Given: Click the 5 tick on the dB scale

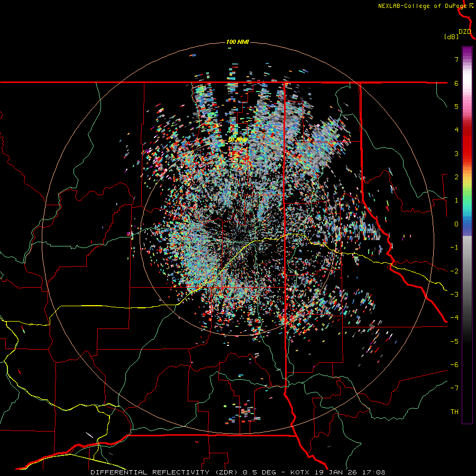Looking at the screenshot, I should [456, 106].
